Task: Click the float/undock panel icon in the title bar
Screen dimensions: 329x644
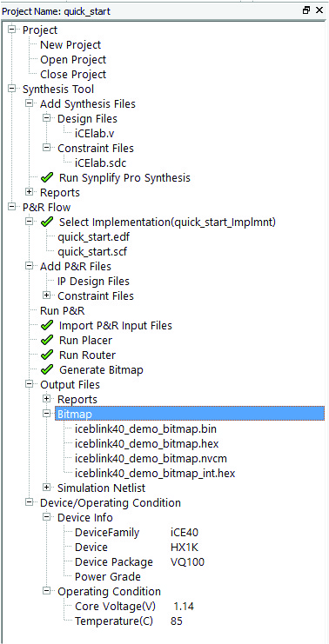Action: (x=306, y=10)
